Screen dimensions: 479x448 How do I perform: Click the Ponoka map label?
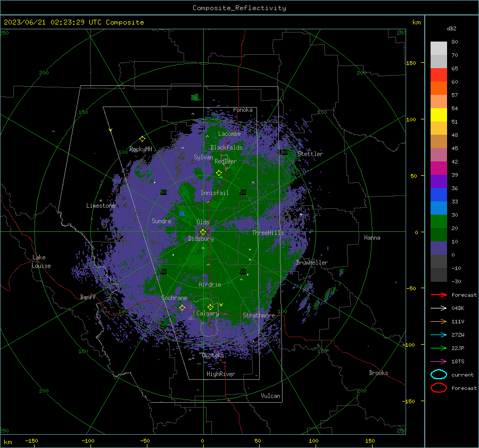[x=243, y=110]
